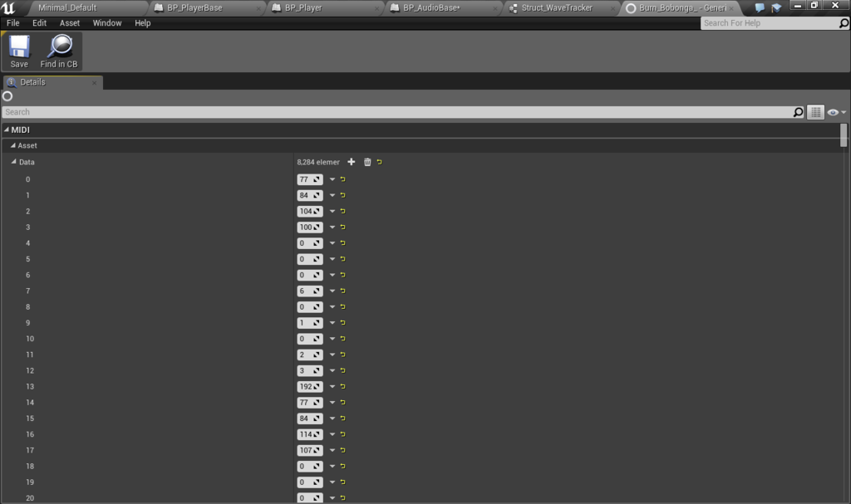This screenshot has height=504, width=851.
Task: Empty Data array using trash icon
Action: point(367,162)
